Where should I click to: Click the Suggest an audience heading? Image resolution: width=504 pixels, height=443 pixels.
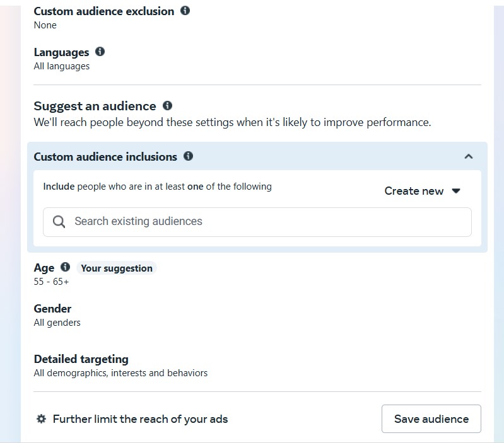tap(95, 106)
